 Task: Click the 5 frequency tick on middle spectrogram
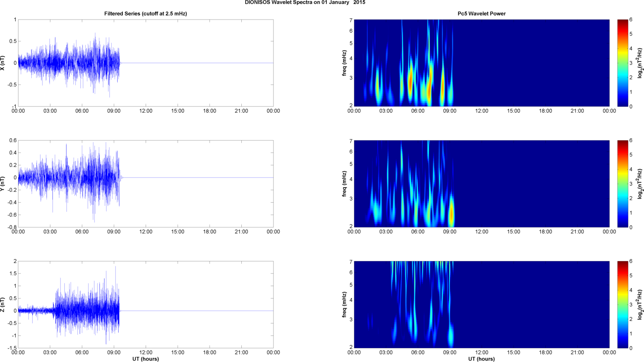click(x=351, y=164)
